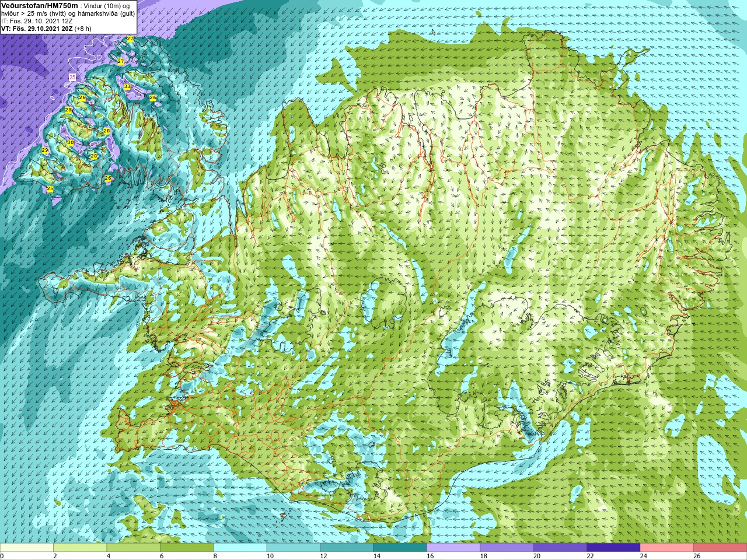Image resolution: width=747 pixels, height=560 pixels.
Task: Select the 6–8 m/s olive green legend swatch
Action: (187, 548)
